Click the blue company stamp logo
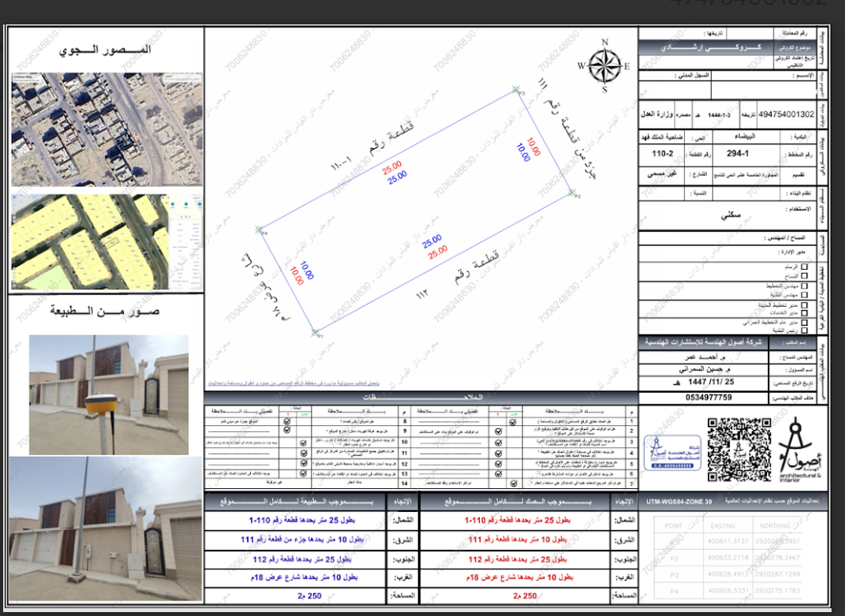This screenshot has height=616, width=845. [x=672, y=453]
